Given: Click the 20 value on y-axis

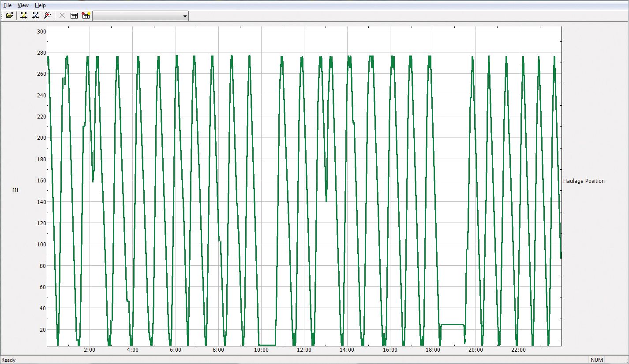Looking at the screenshot, I should [43, 330].
